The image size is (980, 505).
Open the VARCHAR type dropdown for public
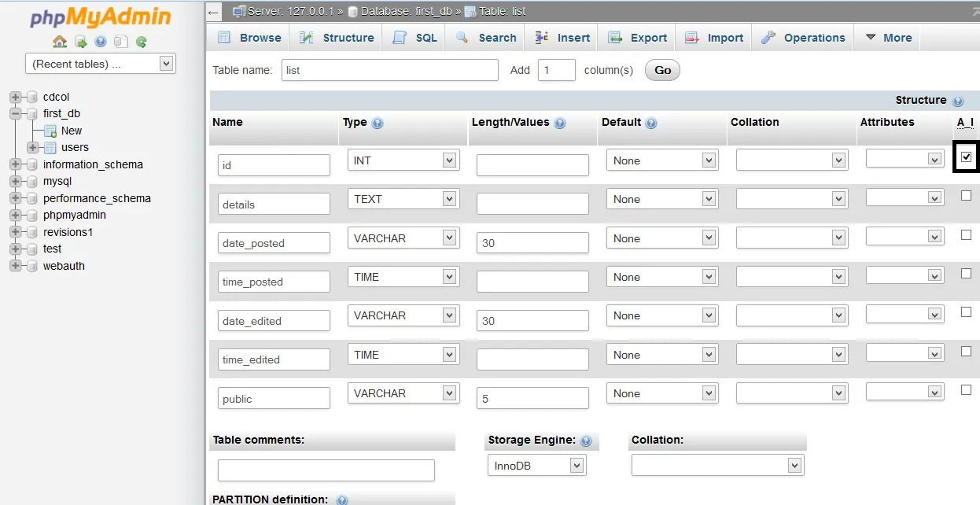tap(403, 393)
